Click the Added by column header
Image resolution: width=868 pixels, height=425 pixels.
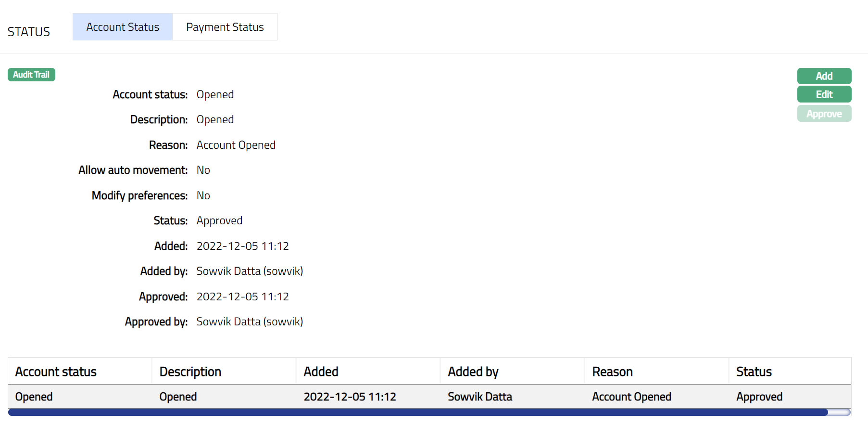(x=473, y=372)
